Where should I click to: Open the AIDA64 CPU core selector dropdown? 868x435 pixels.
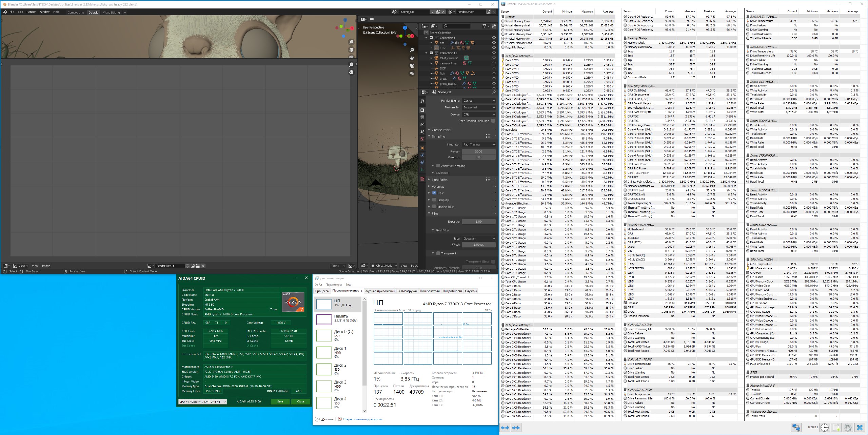coord(202,401)
